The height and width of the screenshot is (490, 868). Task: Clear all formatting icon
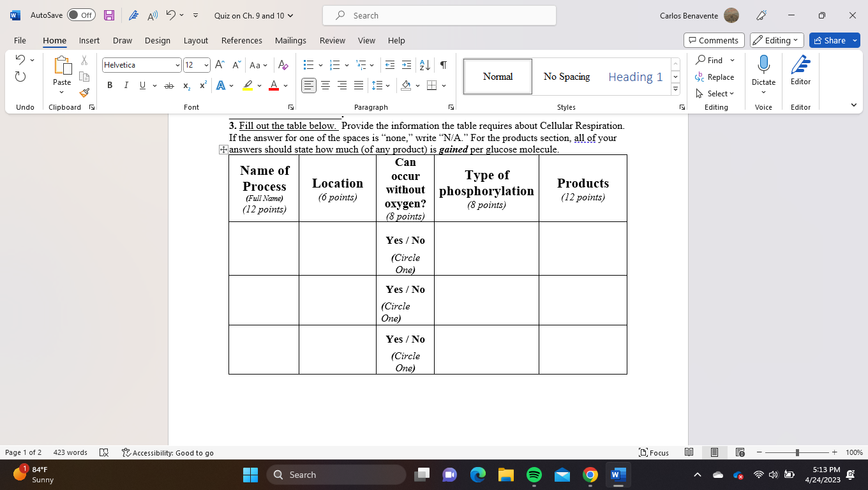coord(284,65)
